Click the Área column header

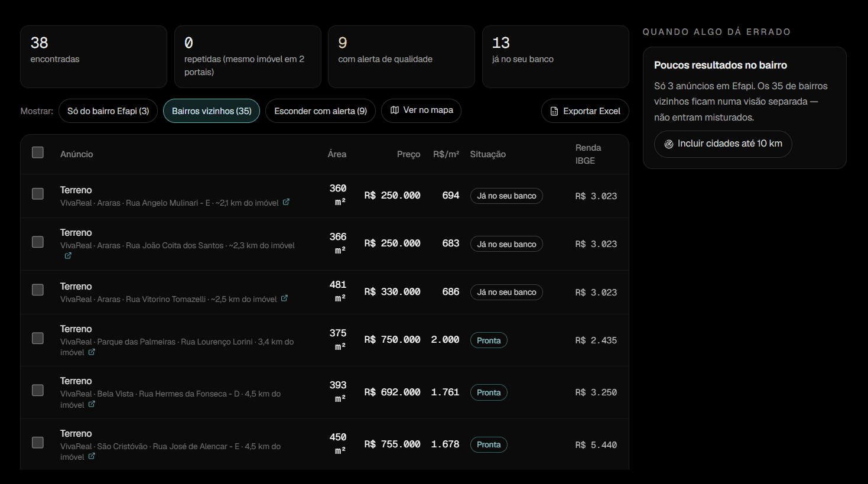[x=337, y=154]
